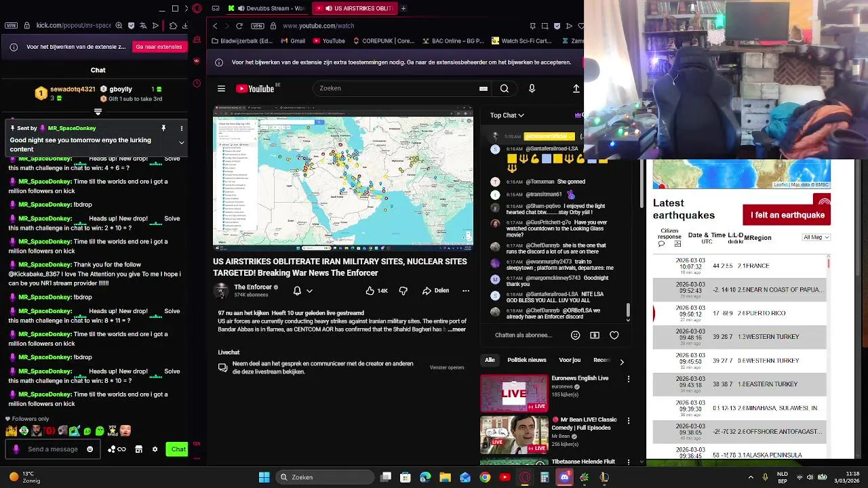
Task: Dislike The Enforcer video
Action: (x=403, y=291)
